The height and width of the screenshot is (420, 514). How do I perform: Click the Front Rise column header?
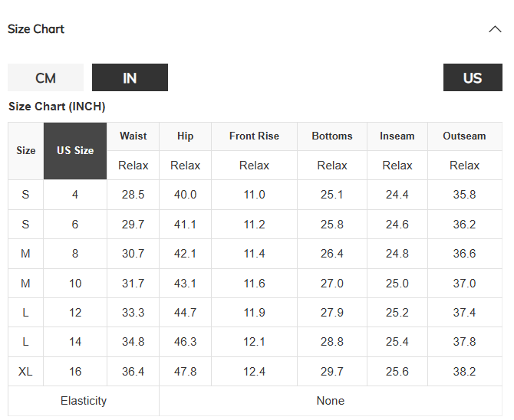pyautogui.click(x=254, y=136)
